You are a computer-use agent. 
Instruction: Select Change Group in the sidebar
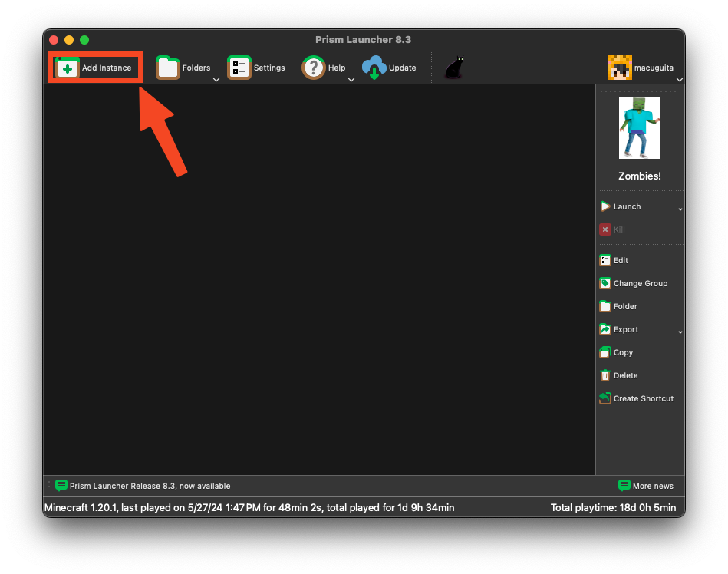click(x=640, y=283)
